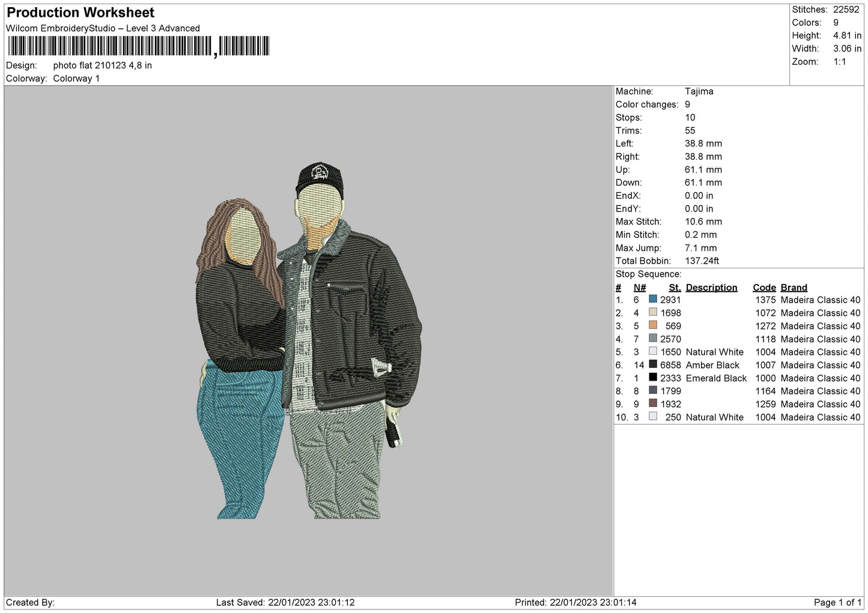Viewport: 868px width, 613px height.
Task: Click the Width value '3.06 in'
Action: pos(847,49)
